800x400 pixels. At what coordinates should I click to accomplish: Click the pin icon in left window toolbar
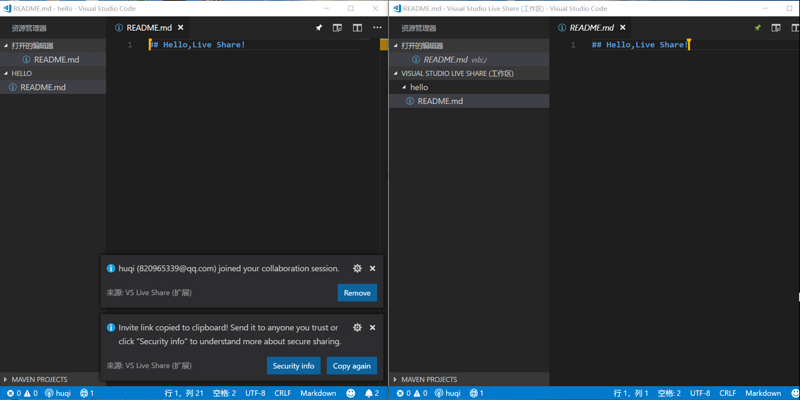[x=319, y=28]
